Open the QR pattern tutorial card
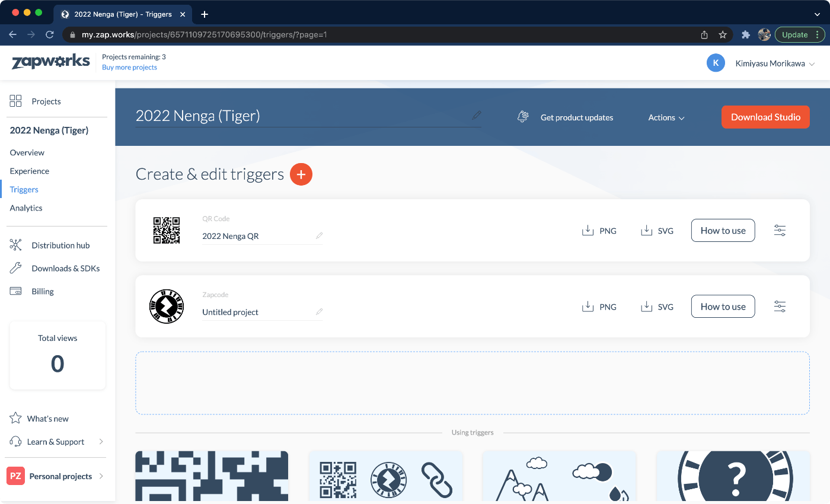830x504 pixels. pos(212,476)
